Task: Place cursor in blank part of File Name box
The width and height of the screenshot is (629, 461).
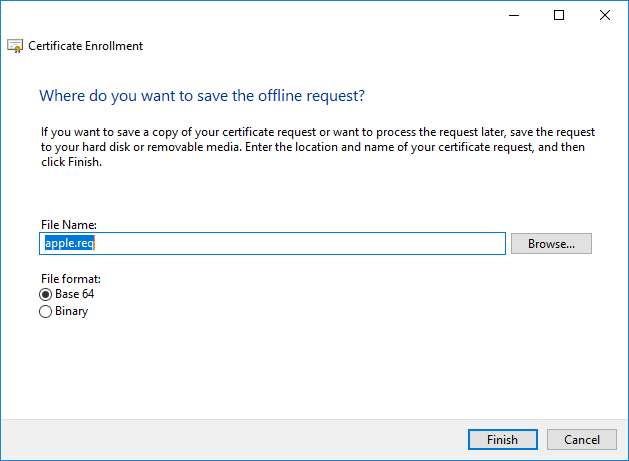Action: click(299, 243)
